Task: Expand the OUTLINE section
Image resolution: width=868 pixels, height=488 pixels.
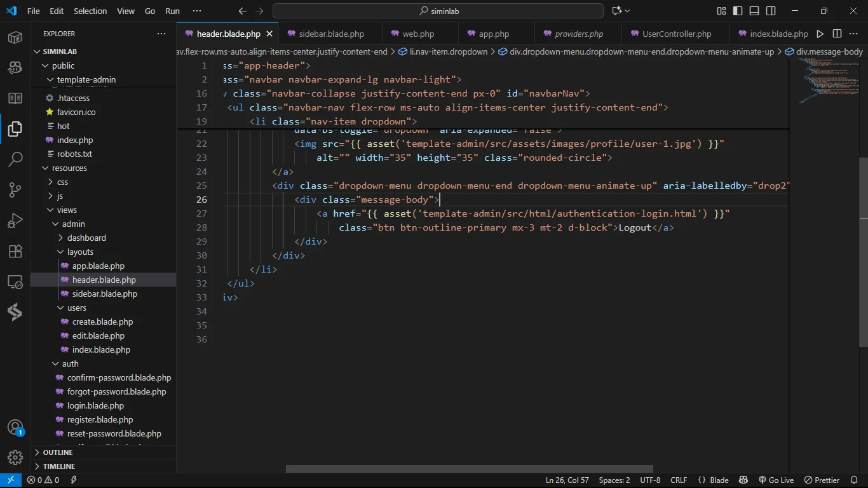Action: click(58, 452)
